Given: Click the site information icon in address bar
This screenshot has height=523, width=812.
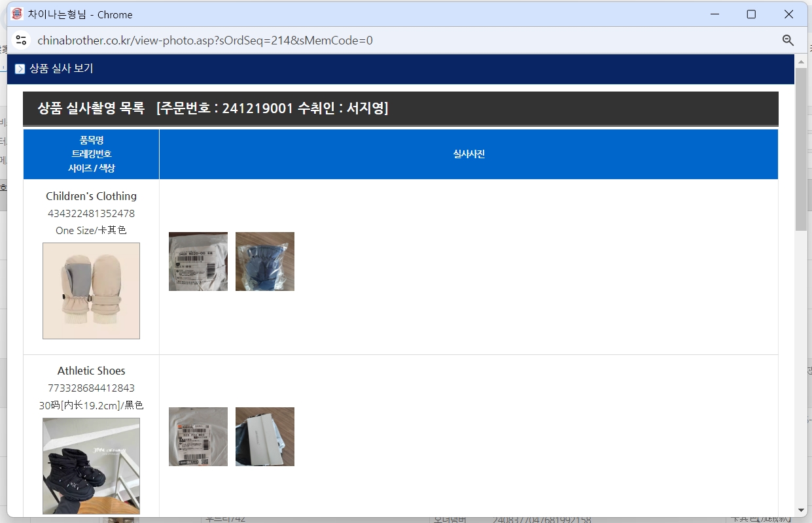Looking at the screenshot, I should [x=21, y=40].
